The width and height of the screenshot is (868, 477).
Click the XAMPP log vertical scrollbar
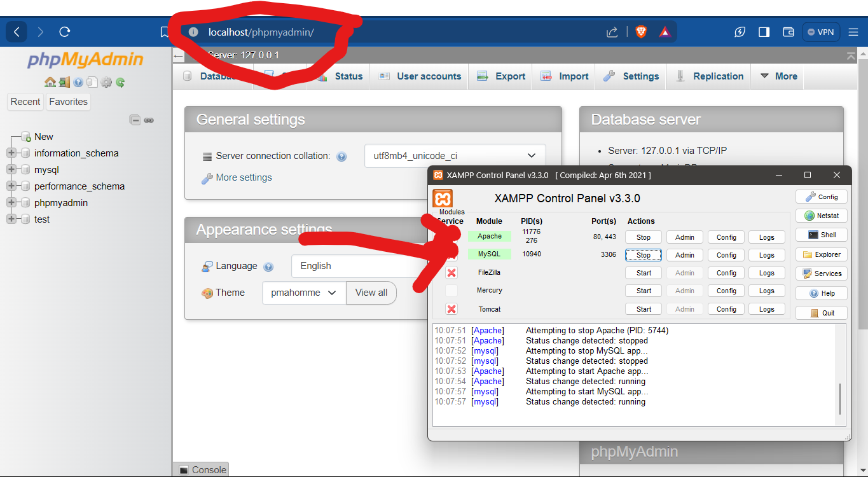pyautogui.click(x=840, y=399)
